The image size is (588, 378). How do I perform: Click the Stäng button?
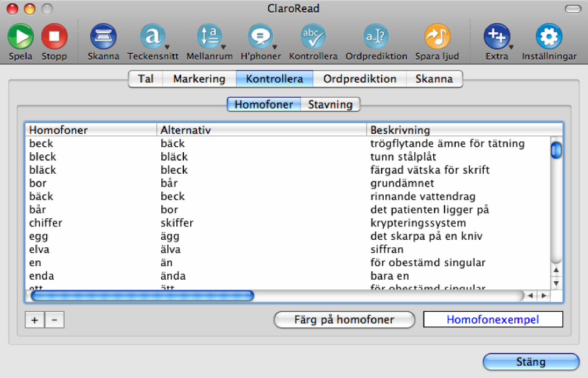tap(531, 362)
